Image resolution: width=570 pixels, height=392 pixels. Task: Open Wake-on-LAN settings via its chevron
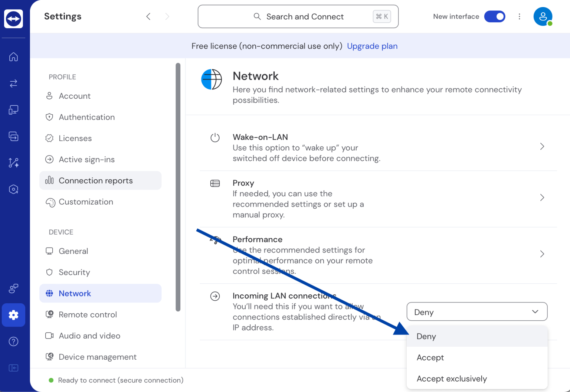pos(542,146)
